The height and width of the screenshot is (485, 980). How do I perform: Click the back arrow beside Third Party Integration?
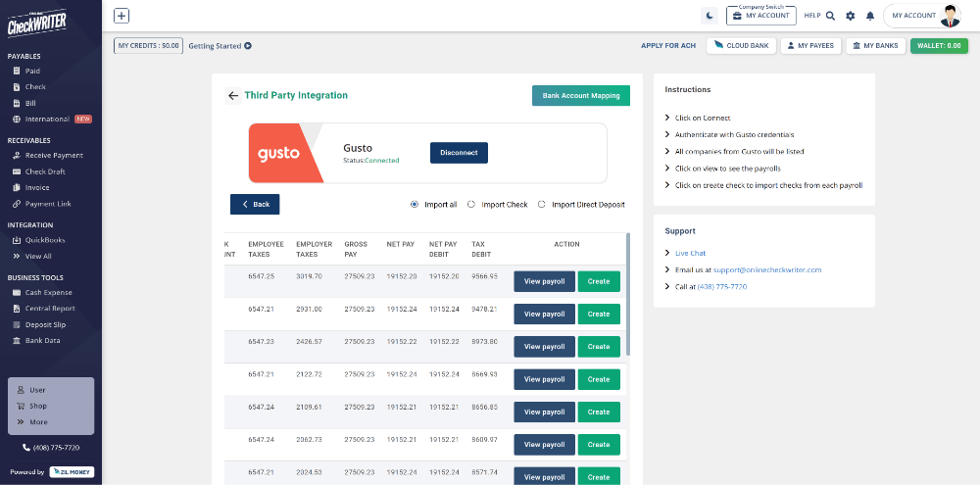[x=232, y=96]
